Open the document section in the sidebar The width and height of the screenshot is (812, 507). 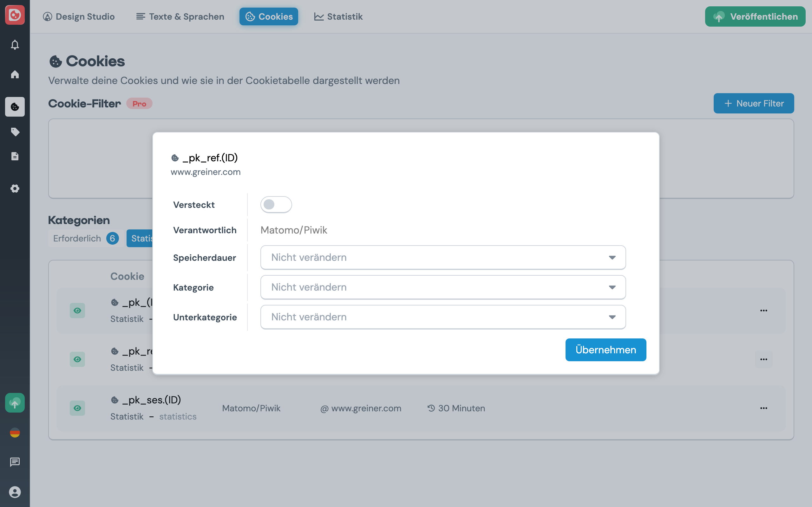(x=15, y=156)
